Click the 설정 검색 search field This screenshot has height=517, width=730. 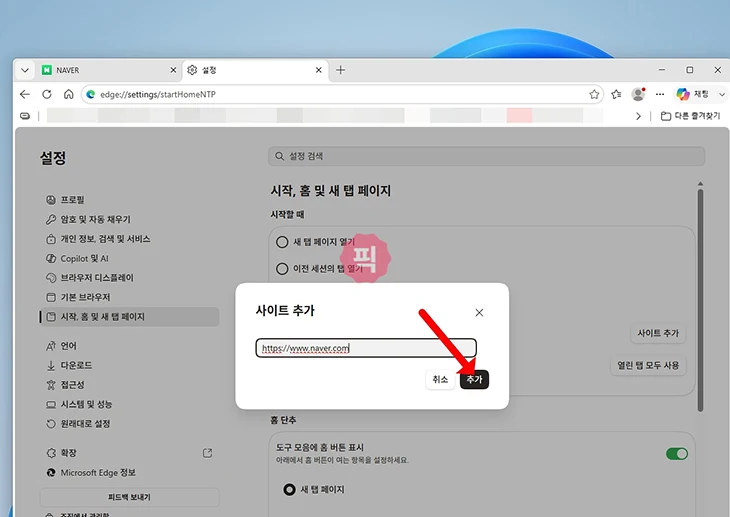487,156
